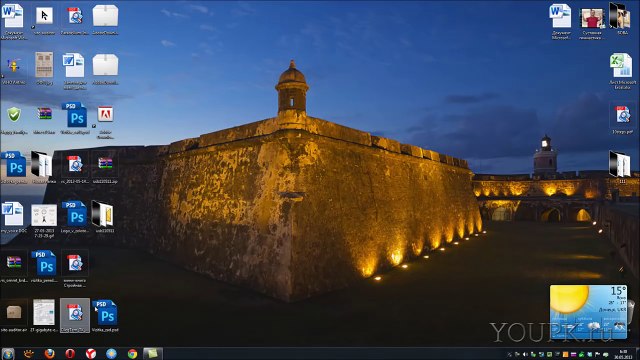This screenshot has width=640, height=360.
Task: Open the yellow figure with blue arrows shortcut
Action: point(13,66)
